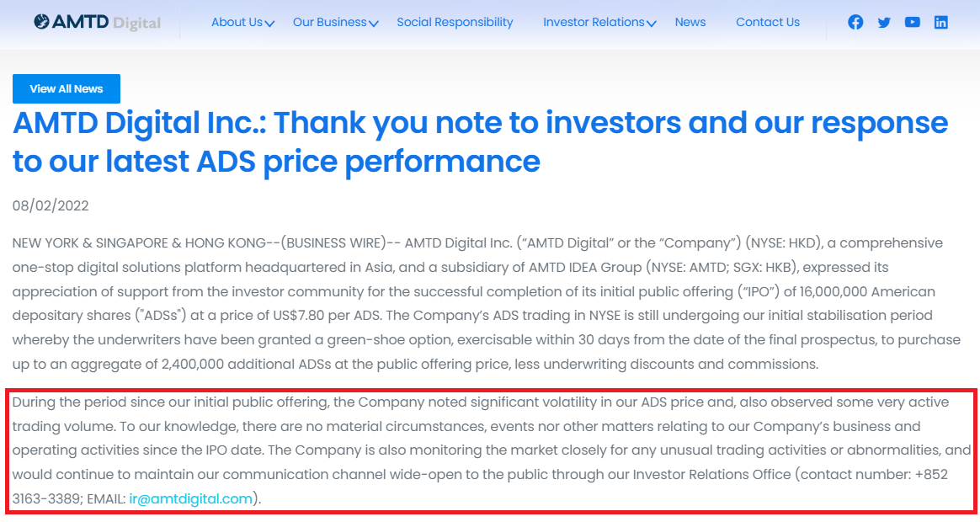Open the Facebook social icon

click(x=855, y=23)
